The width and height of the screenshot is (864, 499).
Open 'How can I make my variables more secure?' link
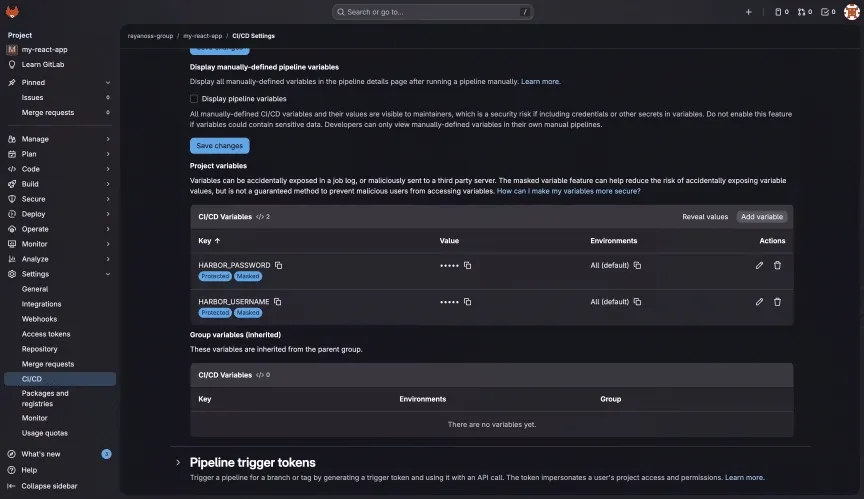pos(568,190)
